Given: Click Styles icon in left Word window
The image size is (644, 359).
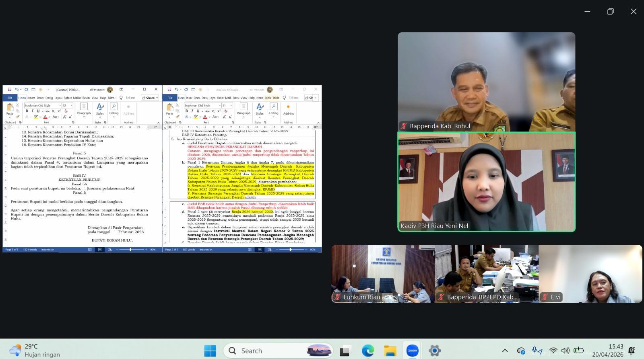Looking at the screenshot, I should pyautogui.click(x=100, y=107).
